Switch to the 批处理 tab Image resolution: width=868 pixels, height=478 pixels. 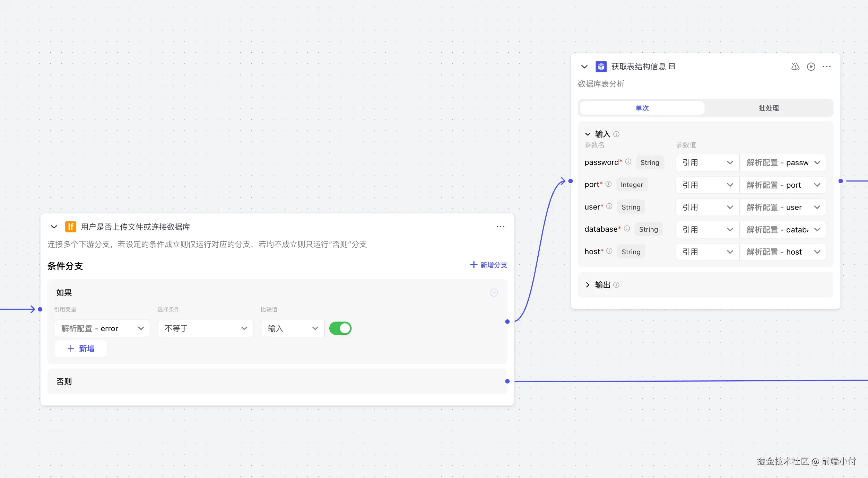tap(769, 108)
